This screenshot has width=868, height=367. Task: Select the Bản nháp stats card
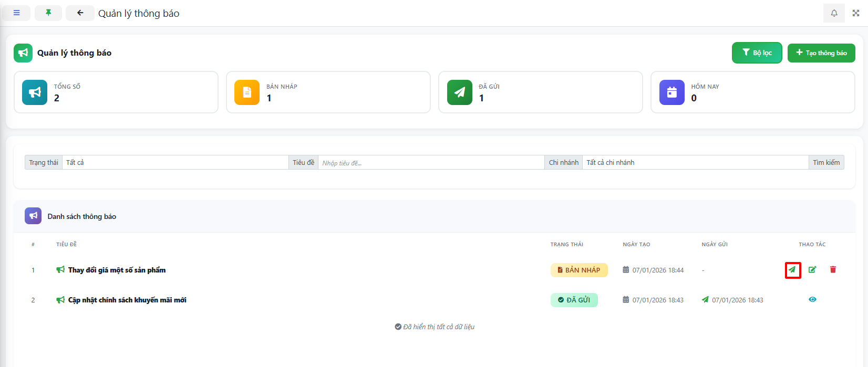(328, 92)
